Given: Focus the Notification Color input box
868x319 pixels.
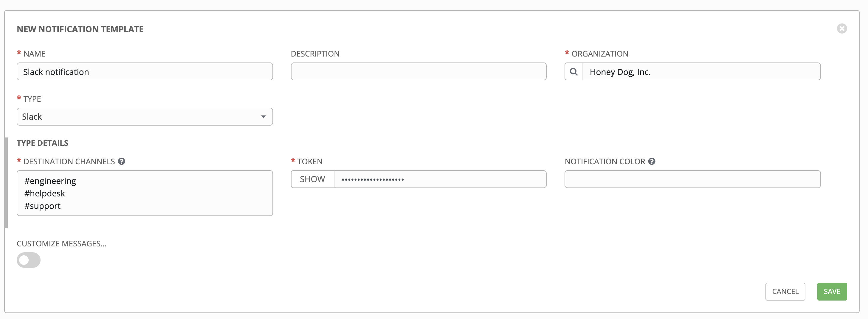Looking at the screenshot, I should click(692, 179).
